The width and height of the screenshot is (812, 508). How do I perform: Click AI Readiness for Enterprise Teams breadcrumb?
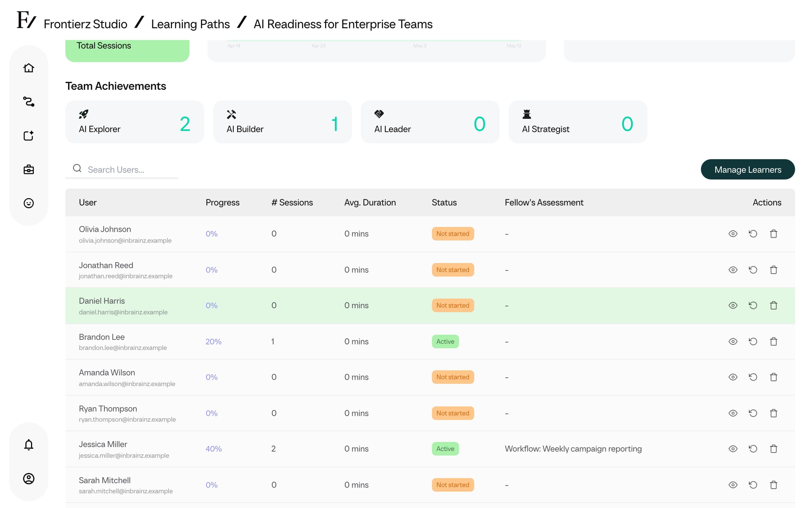point(343,24)
